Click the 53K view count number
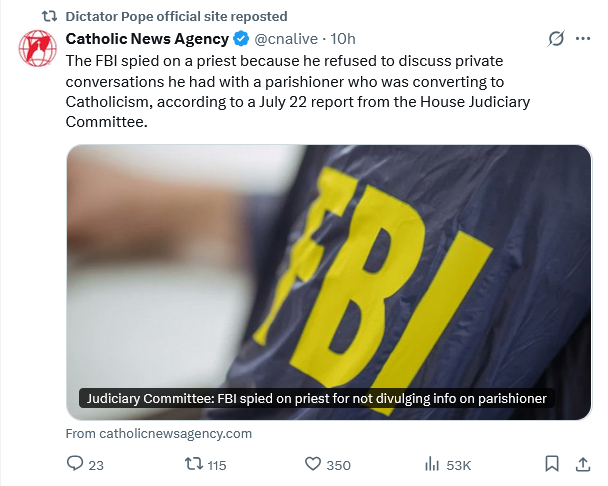 coord(459,464)
